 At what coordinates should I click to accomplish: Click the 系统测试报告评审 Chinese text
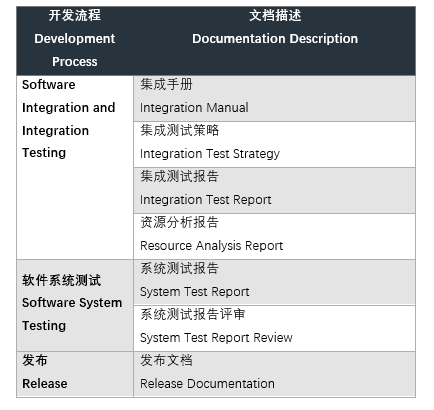[193, 314]
